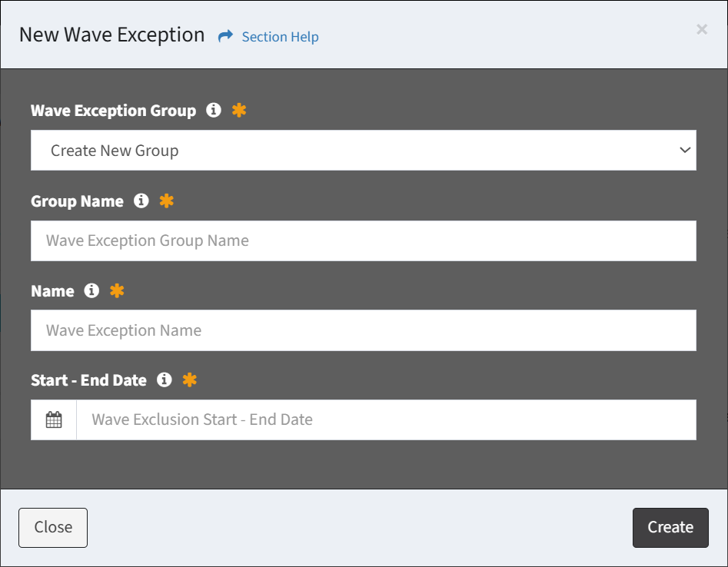Click required asterisk beside the Name label
Viewport: 728px width, 567px height.
point(117,291)
